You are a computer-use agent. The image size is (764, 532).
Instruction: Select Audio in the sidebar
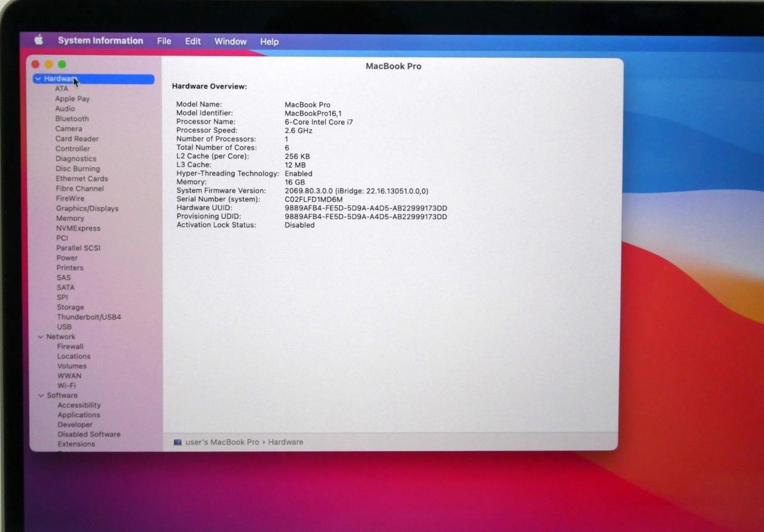(65, 109)
